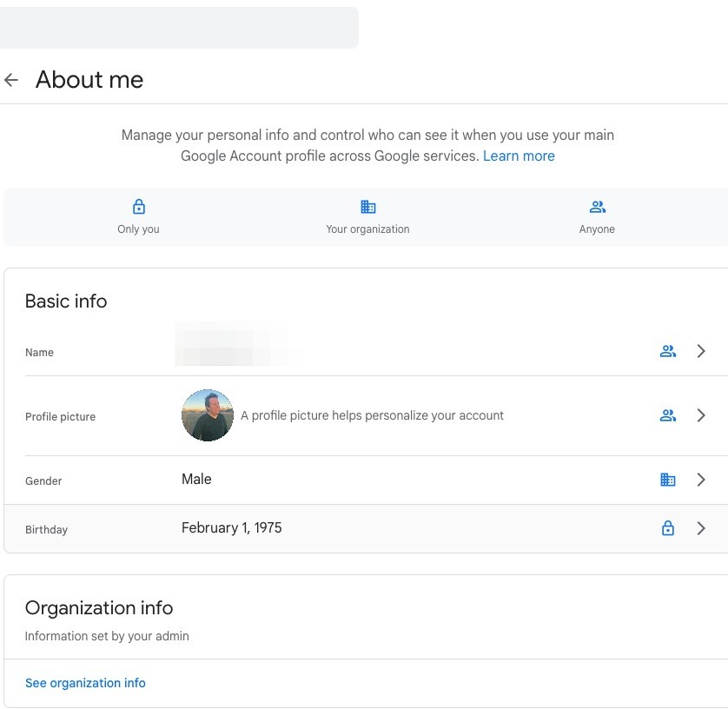This screenshot has height=709, width=728.
Task: Open the Name row chevron
Action: click(701, 352)
